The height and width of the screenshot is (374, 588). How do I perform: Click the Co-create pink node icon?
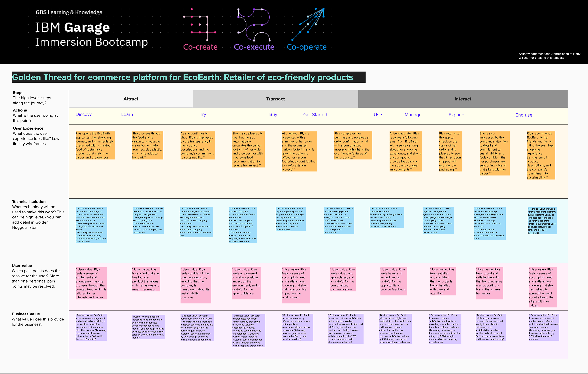click(200, 24)
